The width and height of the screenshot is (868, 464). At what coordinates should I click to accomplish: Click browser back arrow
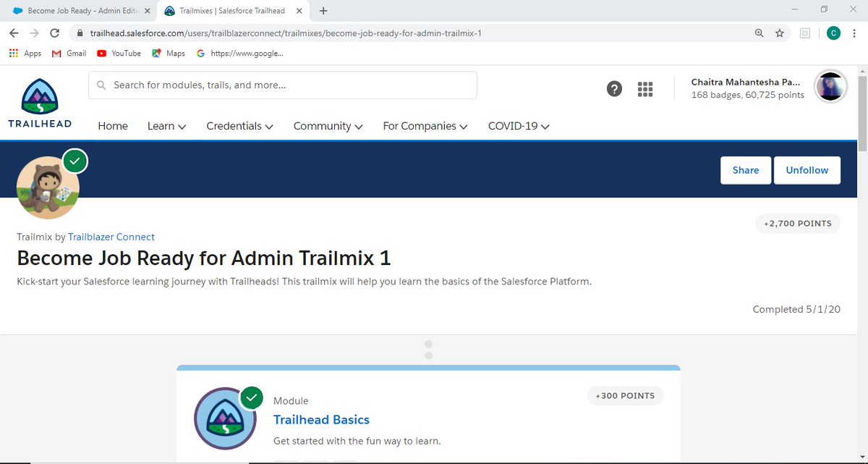coord(14,33)
